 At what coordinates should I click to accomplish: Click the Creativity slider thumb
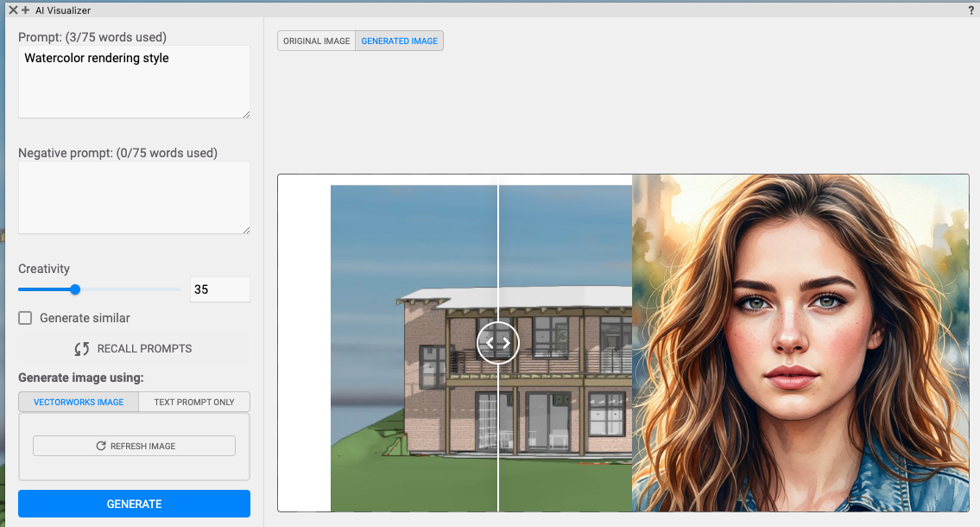click(75, 289)
